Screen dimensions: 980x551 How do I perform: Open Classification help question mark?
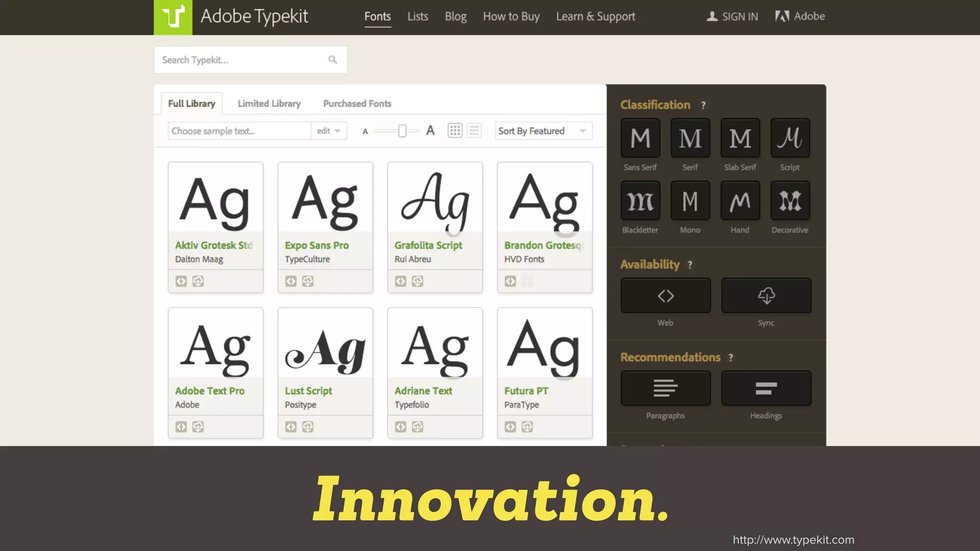[703, 105]
